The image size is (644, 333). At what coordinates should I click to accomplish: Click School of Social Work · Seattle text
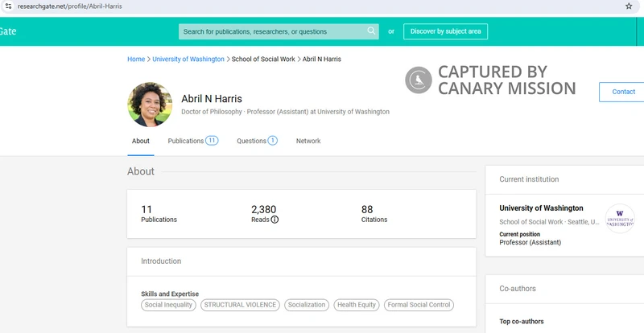[x=549, y=222]
